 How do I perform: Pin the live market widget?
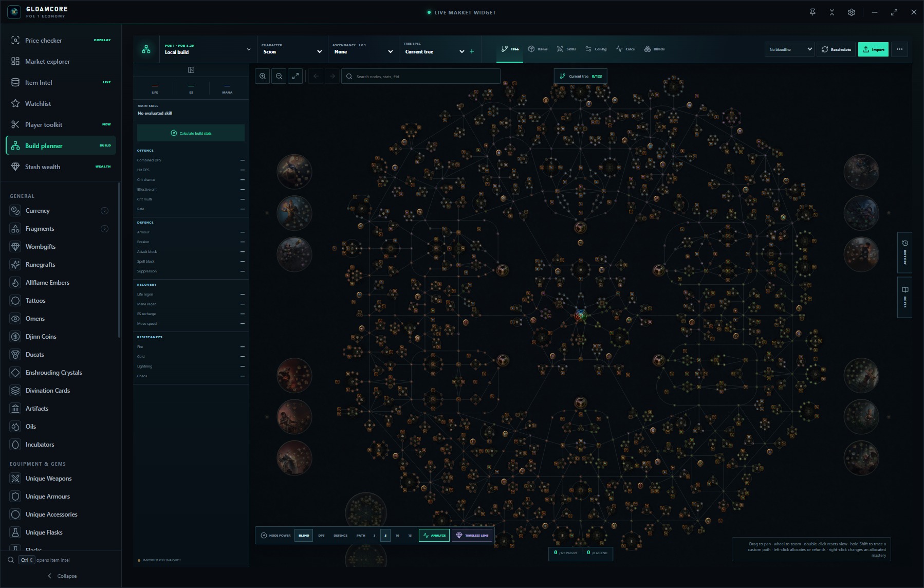pos(812,12)
